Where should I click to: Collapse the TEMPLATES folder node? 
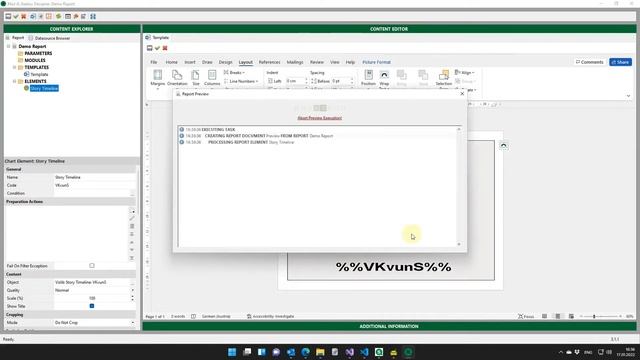[15, 67]
